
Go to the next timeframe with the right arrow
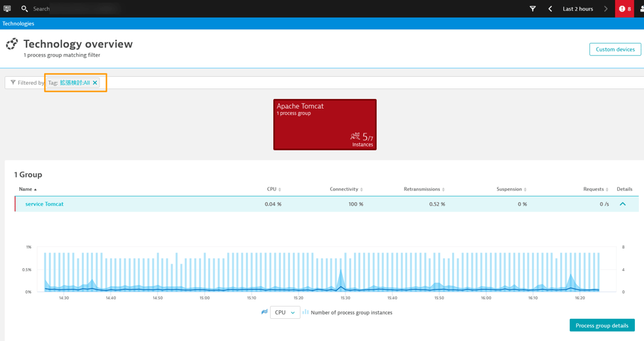tap(606, 8)
